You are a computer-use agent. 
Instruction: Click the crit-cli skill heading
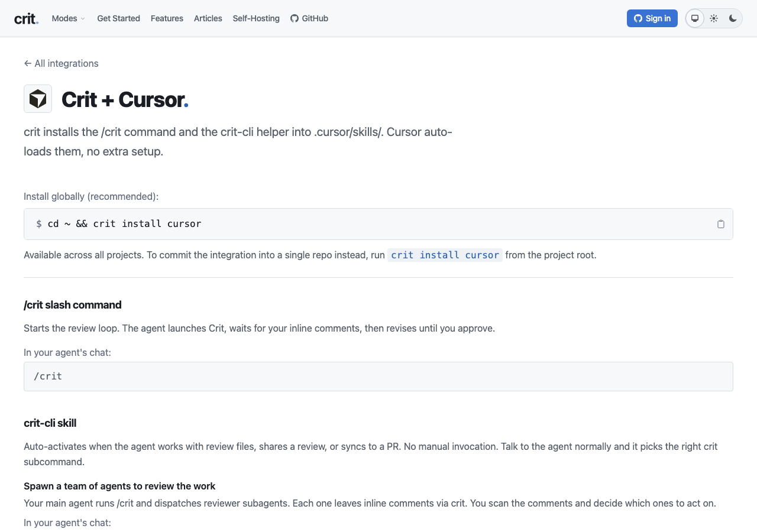[50, 423]
